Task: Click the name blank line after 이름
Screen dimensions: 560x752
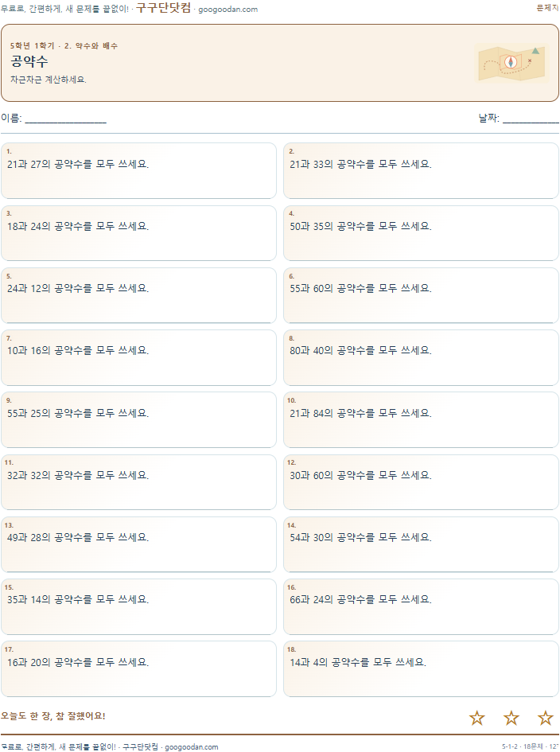Action: 66,119
